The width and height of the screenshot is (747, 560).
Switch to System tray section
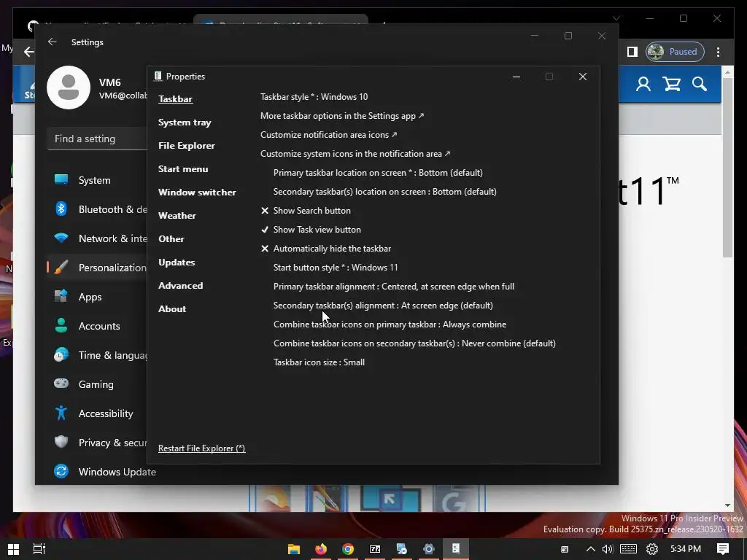pyautogui.click(x=185, y=122)
